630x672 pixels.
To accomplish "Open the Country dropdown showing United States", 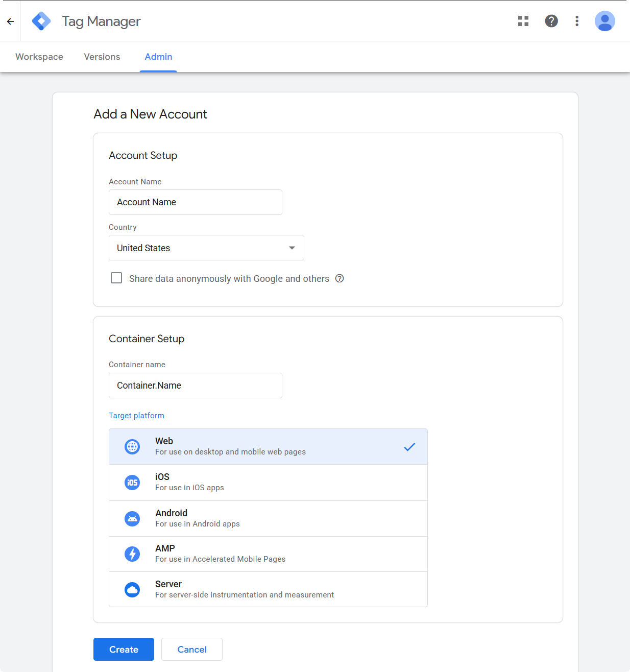I will click(x=206, y=248).
